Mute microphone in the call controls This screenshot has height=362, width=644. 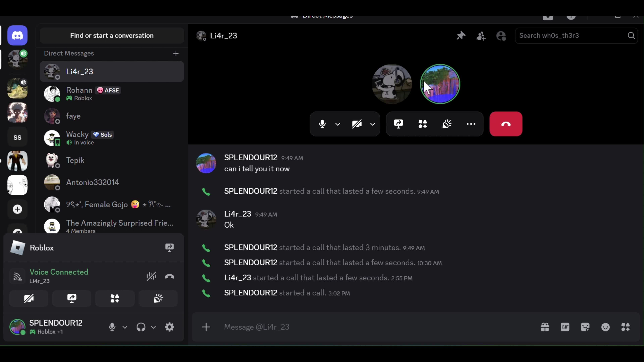322,124
